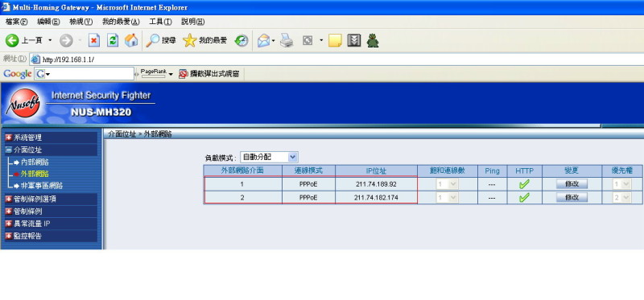Click the Mail envelope icon
This screenshot has height=300, width=644.
coord(264,40)
